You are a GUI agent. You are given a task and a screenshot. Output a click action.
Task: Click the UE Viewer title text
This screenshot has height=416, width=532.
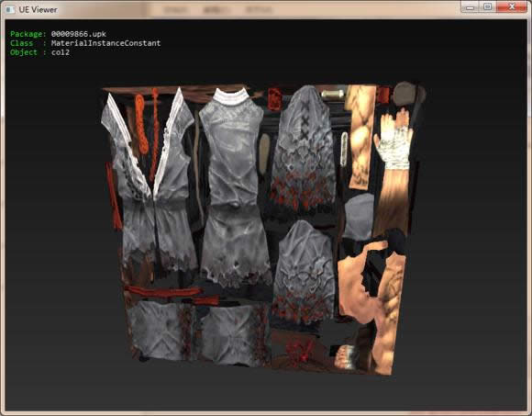tap(38, 9)
